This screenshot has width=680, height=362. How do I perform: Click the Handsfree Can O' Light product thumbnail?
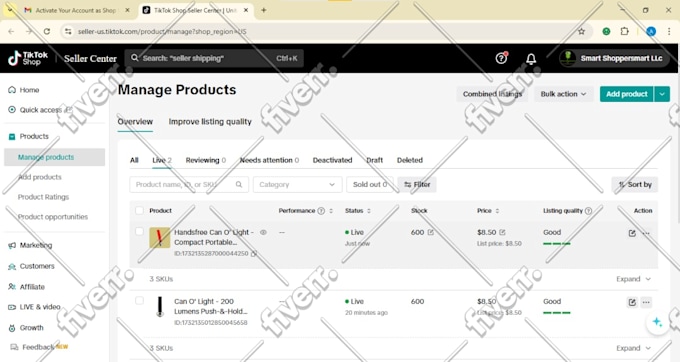pyautogui.click(x=160, y=238)
